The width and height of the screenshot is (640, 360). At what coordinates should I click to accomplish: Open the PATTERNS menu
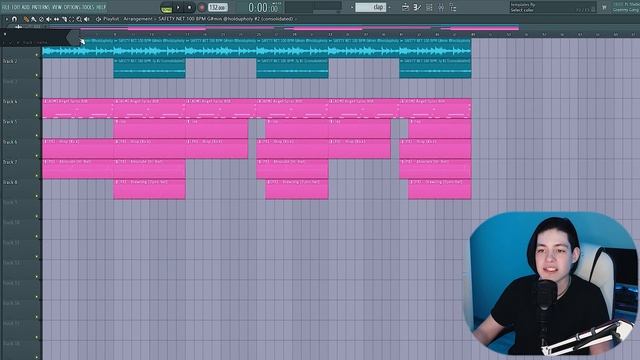(40, 7)
